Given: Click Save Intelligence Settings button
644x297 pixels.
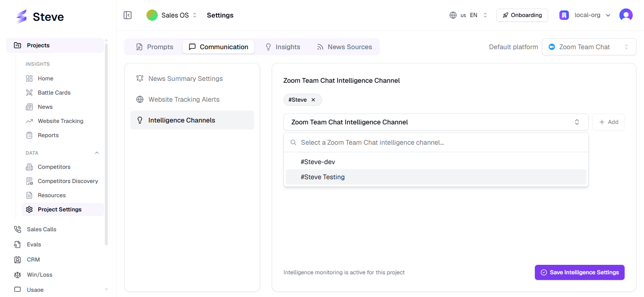Looking at the screenshot, I should coord(579,272).
